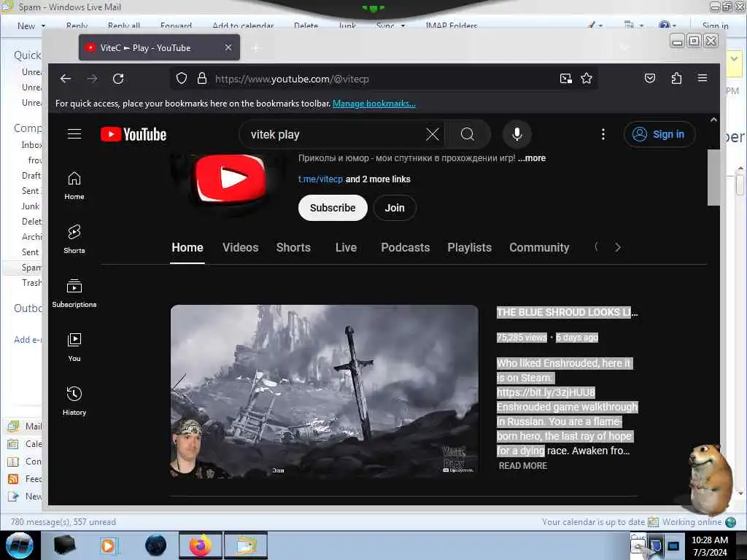Switch to the channel Shorts tab

(293, 248)
